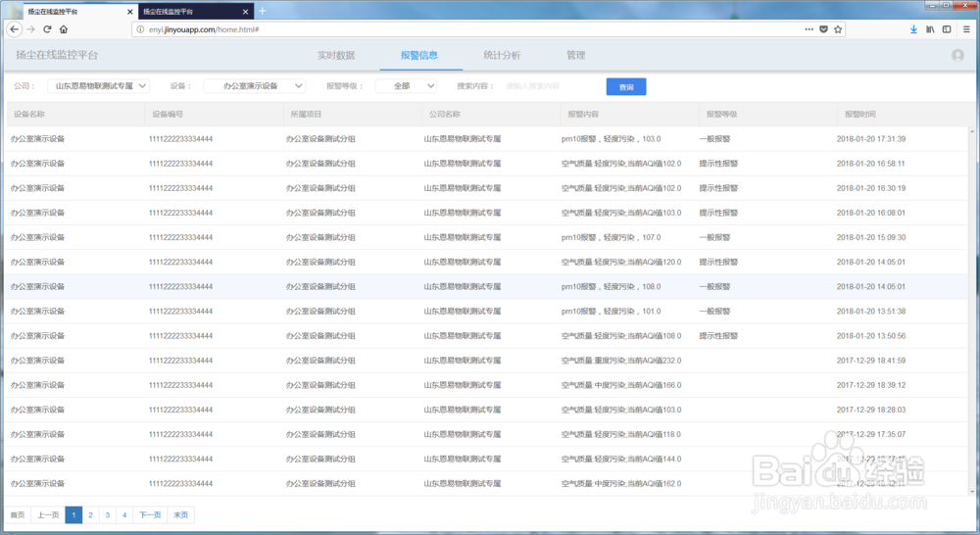The height and width of the screenshot is (535, 980).
Task: Go to page 4
Action: point(124,515)
